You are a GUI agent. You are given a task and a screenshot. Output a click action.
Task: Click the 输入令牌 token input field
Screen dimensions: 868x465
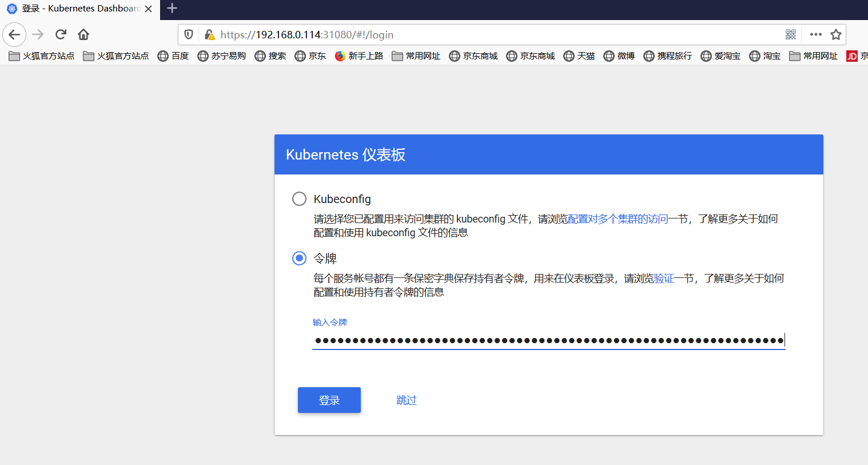pos(549,341)
